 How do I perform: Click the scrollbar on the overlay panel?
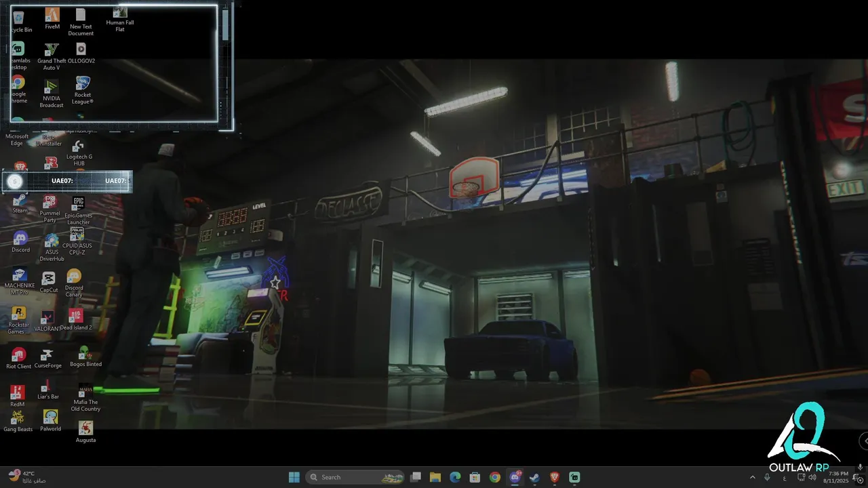pyautogui.click(x=225, y=24)
